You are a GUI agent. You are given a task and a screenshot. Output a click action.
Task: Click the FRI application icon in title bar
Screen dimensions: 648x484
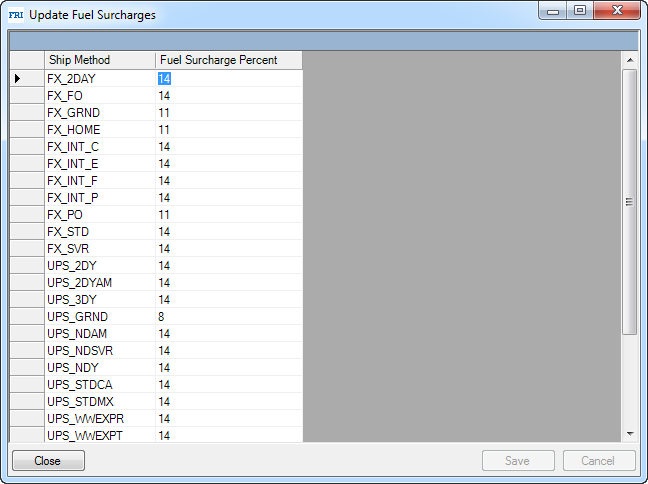[15, 15]
